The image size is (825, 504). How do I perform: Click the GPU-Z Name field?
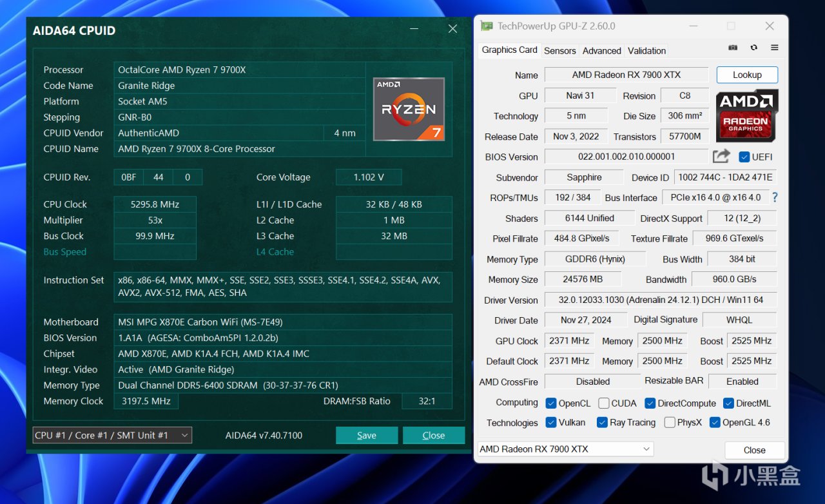point(626,75)
